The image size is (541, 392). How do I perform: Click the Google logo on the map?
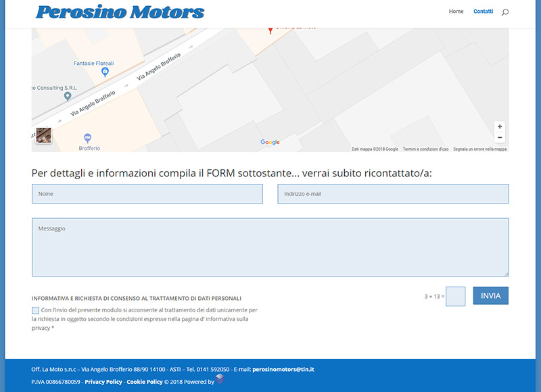pos(270,142)
